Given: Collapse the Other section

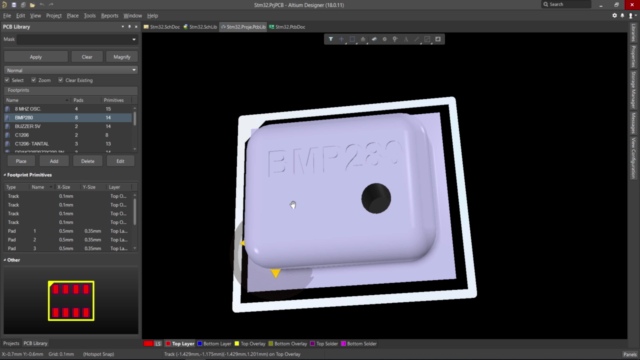Looking at the screenshot, I should (x=5, y=260).
